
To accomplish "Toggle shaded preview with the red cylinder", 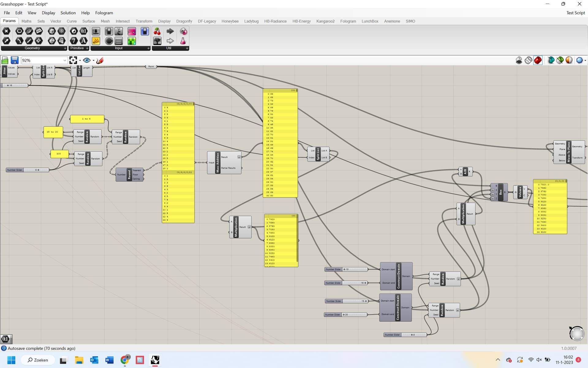I will pos(538,60).
